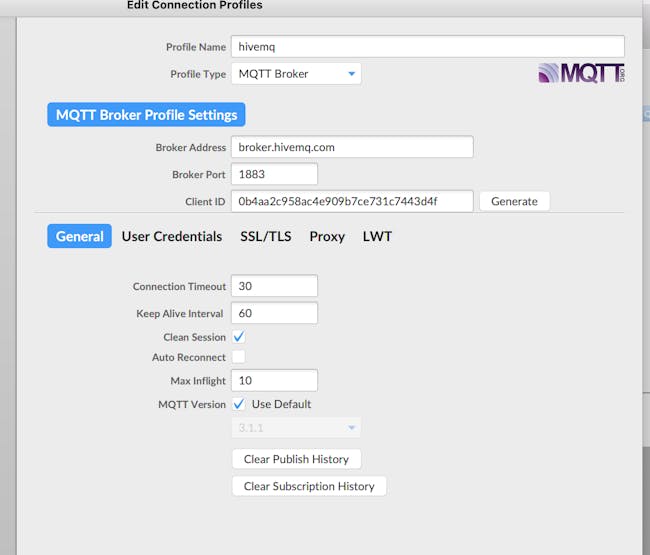Click the Client ID label text

pos(205,202)
